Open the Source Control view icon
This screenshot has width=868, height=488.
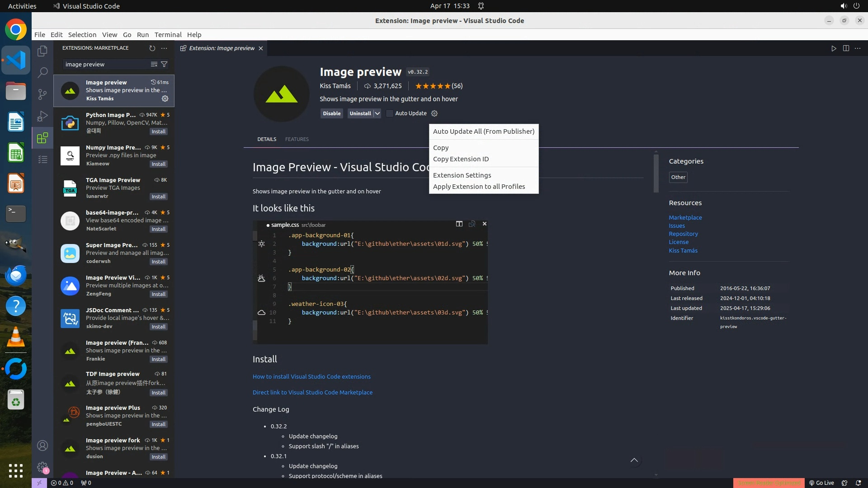click(42, 94)
